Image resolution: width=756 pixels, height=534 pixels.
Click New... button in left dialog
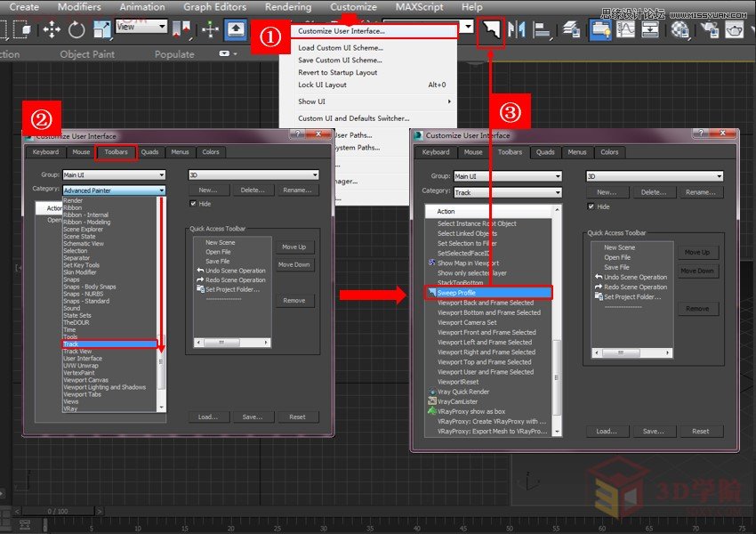pyautogui.click(x=208, y=190)
